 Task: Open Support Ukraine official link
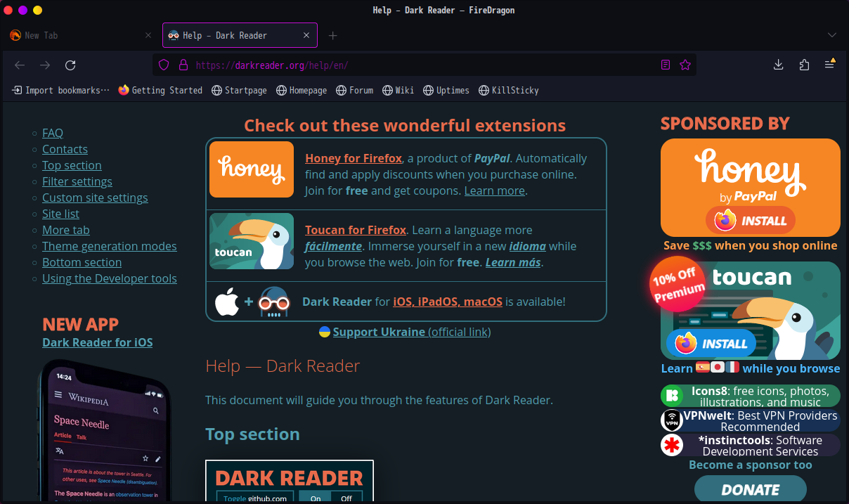pos(412,332)
